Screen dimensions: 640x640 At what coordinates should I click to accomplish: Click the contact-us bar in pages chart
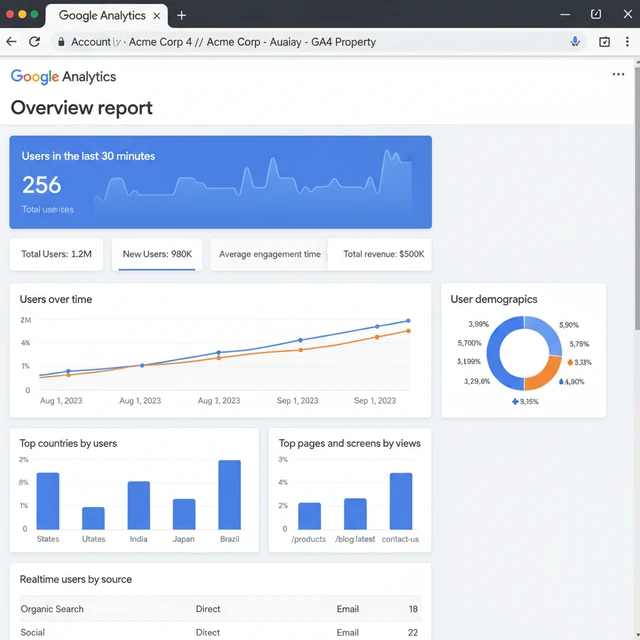pyautogui.click(x=401, y=501)
